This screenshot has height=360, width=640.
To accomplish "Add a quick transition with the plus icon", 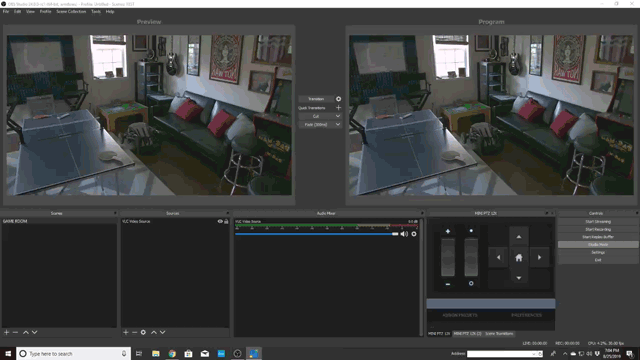I will [x=338, y=108].
